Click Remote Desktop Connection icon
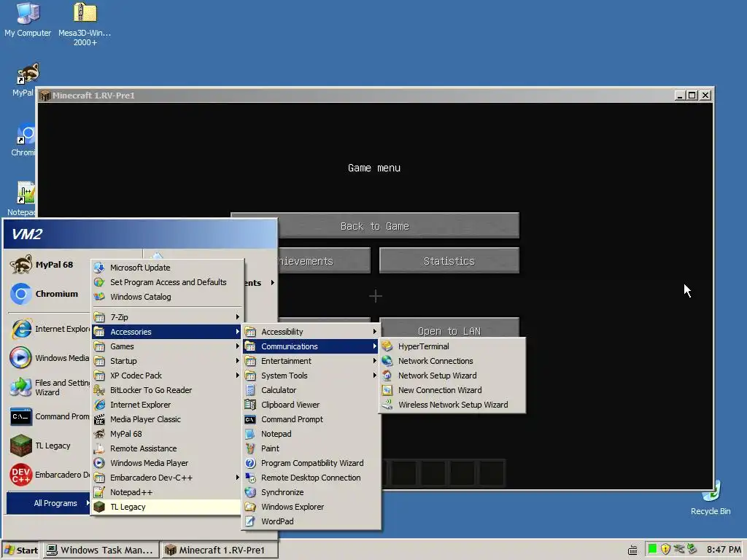Image resolution: width=747 pixels, height=560 pixels. pyautogui.click(x=250, y=478)
